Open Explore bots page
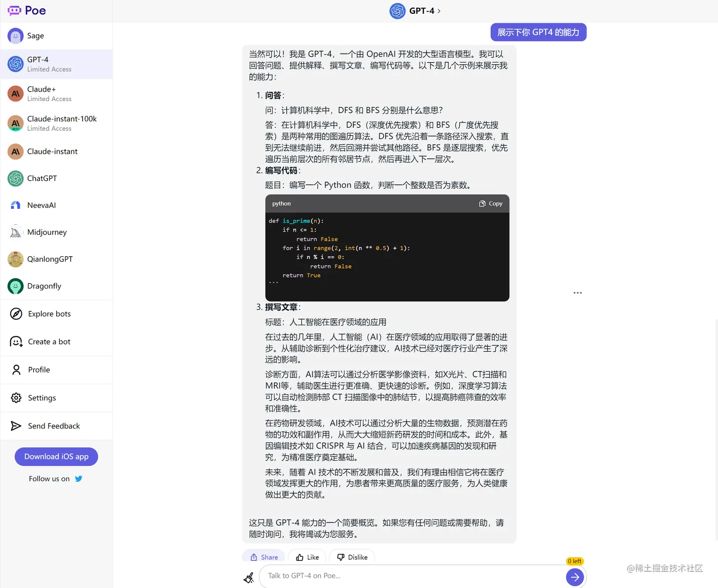 [x=57, y=314]
